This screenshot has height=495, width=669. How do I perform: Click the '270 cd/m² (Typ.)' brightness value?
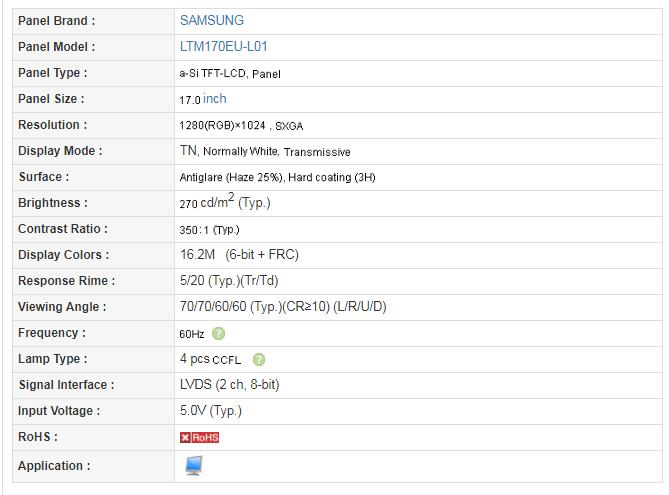click(x=225, y=201)
